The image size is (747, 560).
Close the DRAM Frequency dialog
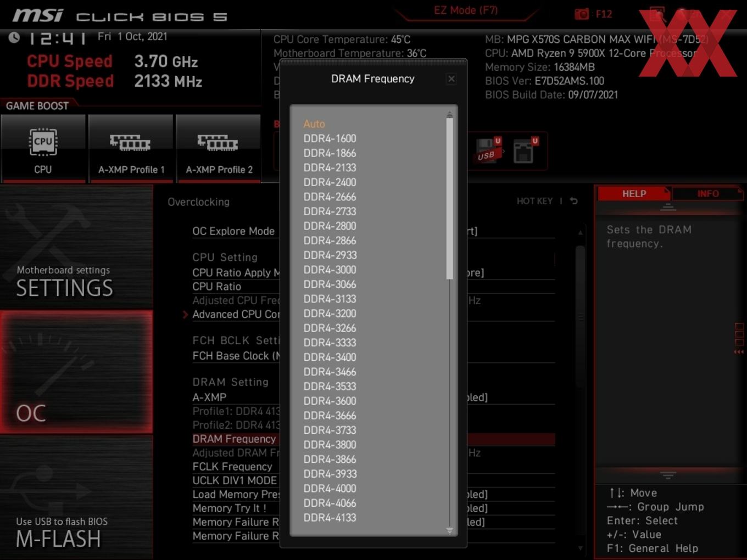pos(451,79)
